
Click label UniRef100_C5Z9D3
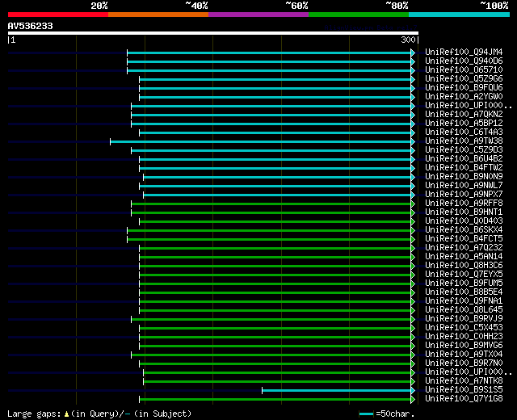pos(464,150)
